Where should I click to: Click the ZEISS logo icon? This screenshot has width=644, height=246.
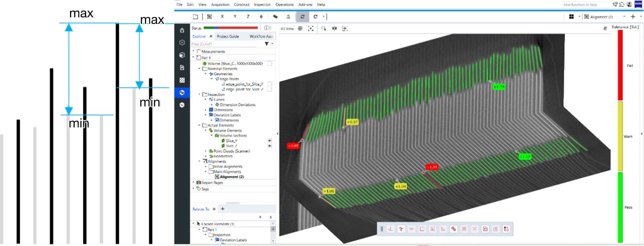coord(638,4)
